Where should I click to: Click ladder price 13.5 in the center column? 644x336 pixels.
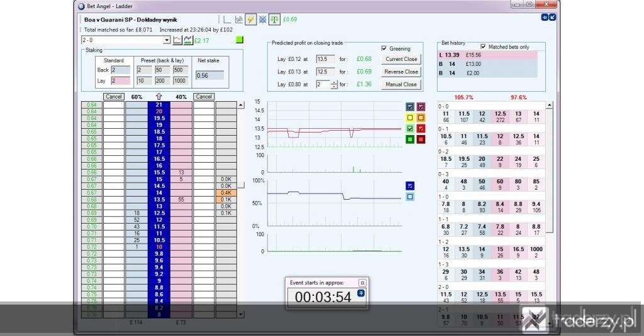(x=159, y=199)
